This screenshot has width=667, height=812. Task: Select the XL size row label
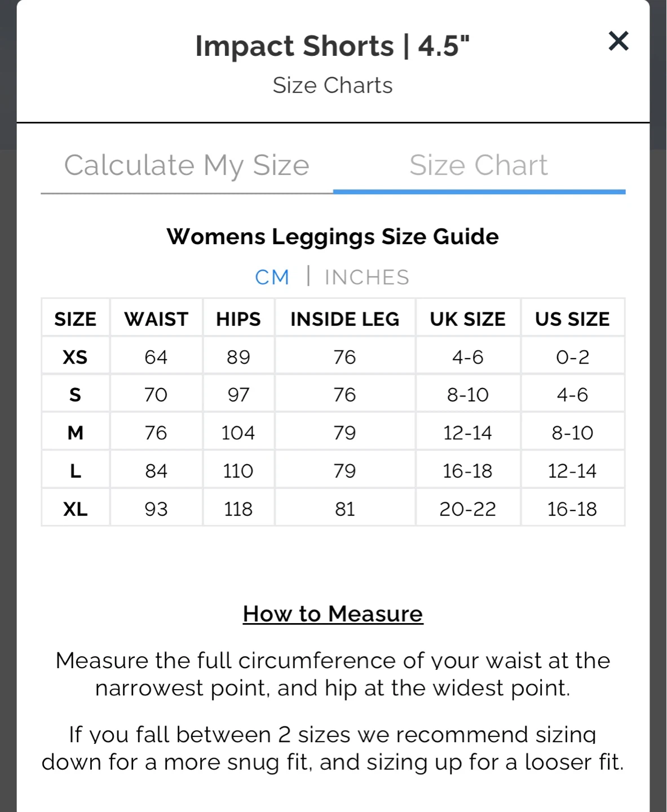pos(75,509)
